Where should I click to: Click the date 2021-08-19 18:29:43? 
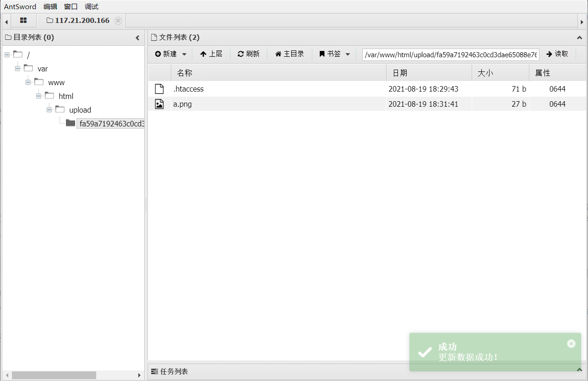click(424, 89)
